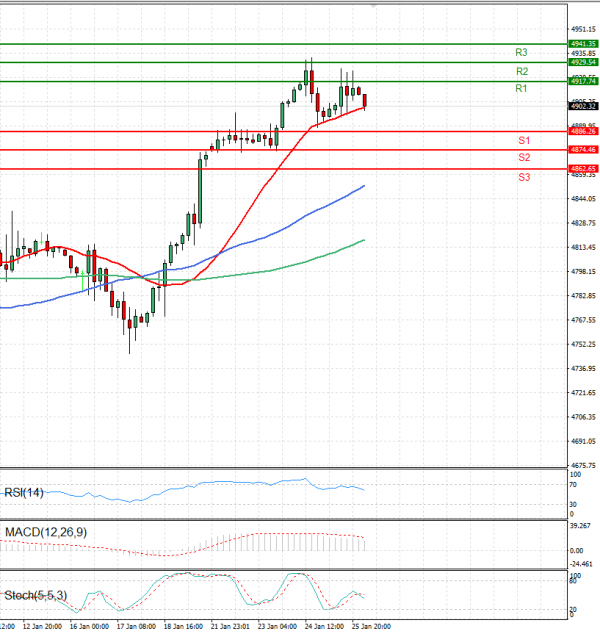Click the R2 resistance label
This screenshot has height=634, width=600.
[522, 72]
